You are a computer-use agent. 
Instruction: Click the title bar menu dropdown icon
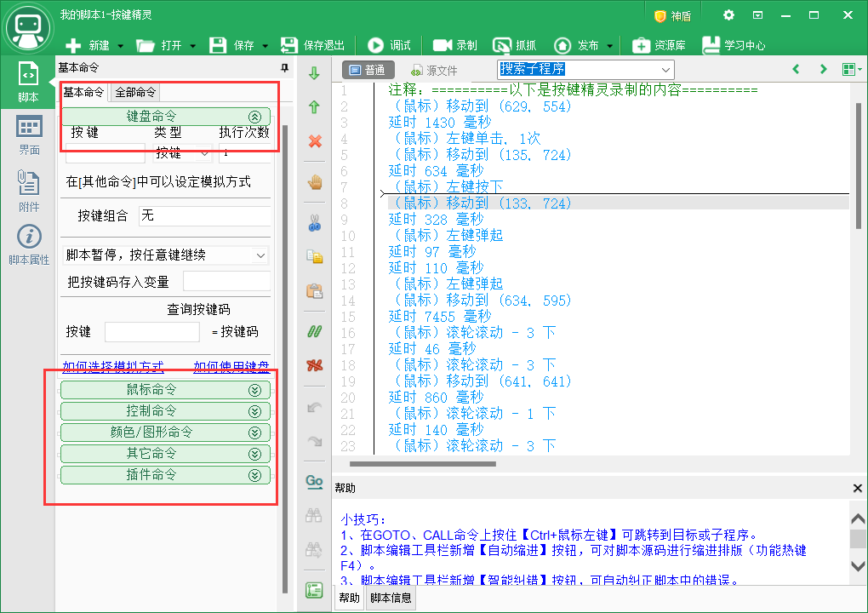(x=758, y=15)
